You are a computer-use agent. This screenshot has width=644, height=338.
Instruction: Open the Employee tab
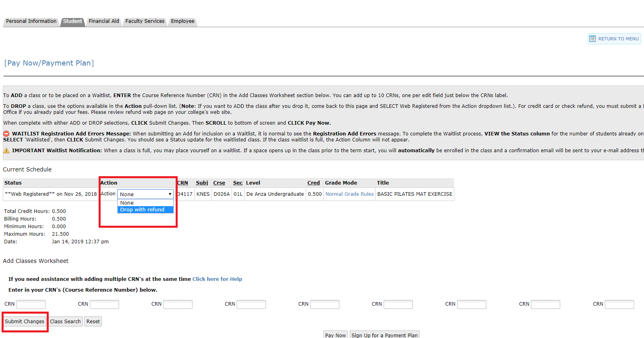[182, 21]
